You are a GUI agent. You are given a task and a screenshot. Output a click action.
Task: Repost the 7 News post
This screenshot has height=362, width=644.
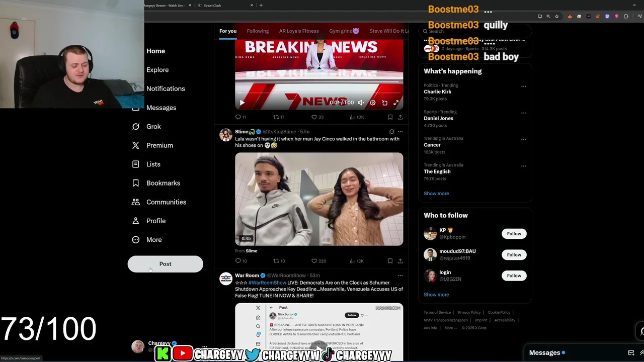[x=278, y=117]
